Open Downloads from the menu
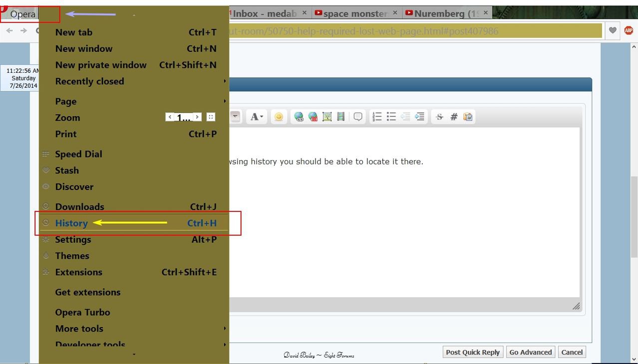 click(x=135, y=207)
